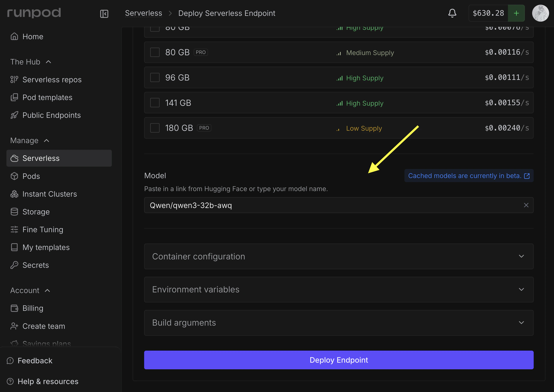Open Fine Tuning in sidebar
This screenshot has height=392, width=554.
pos(43,230)
